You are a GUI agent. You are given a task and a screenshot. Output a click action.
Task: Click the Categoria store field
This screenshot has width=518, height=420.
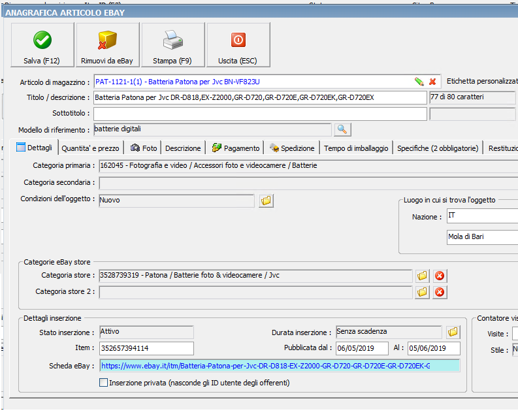click(255, 276)
